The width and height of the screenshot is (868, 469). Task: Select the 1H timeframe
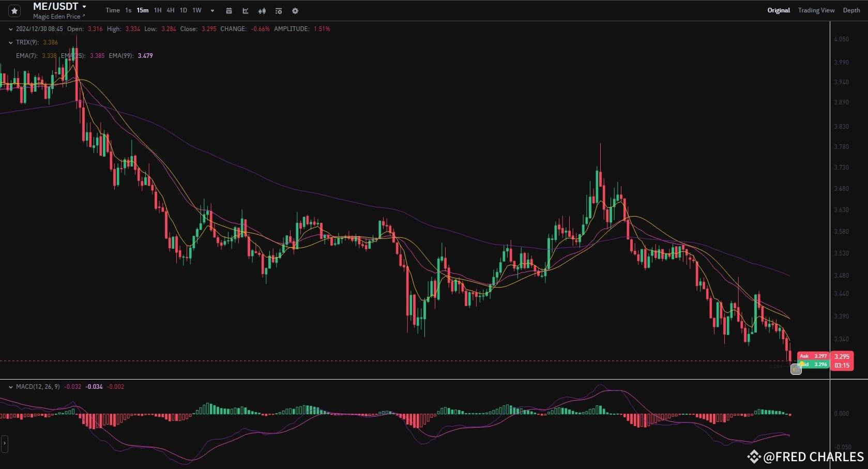pyautogui.click(x=158, y=10)
